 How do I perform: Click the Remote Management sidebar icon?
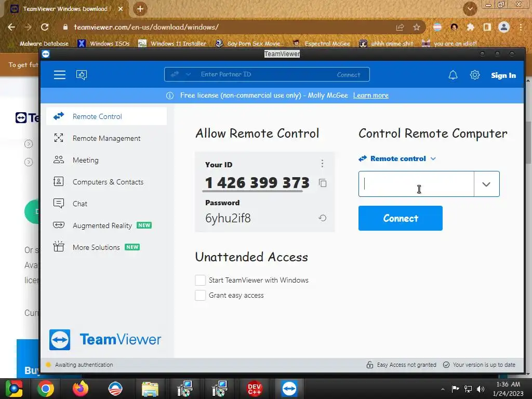pos(59,138)
